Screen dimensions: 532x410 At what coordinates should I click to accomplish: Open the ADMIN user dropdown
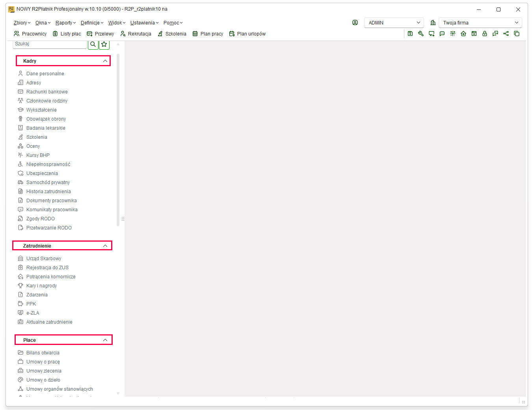pos(394,23)
